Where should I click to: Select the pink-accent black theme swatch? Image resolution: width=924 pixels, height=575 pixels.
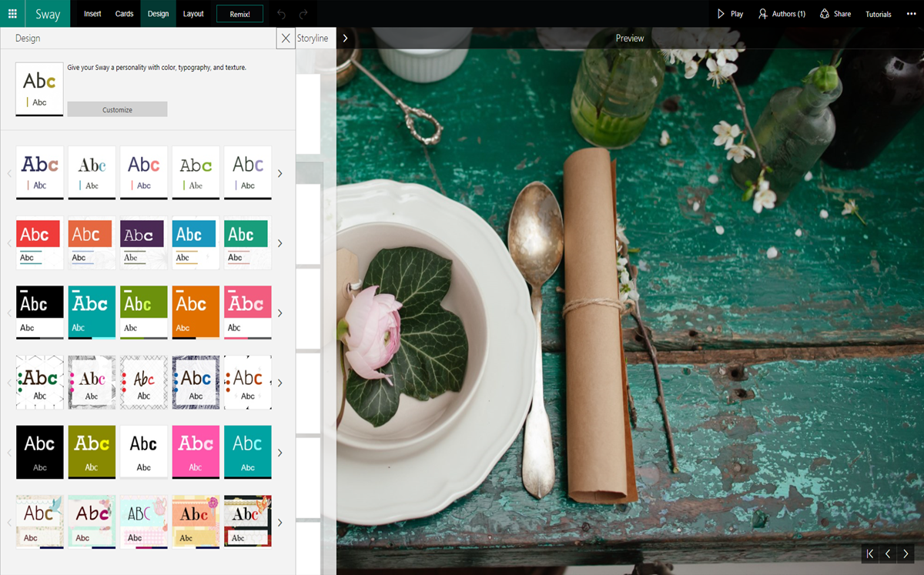coord(196,452)
